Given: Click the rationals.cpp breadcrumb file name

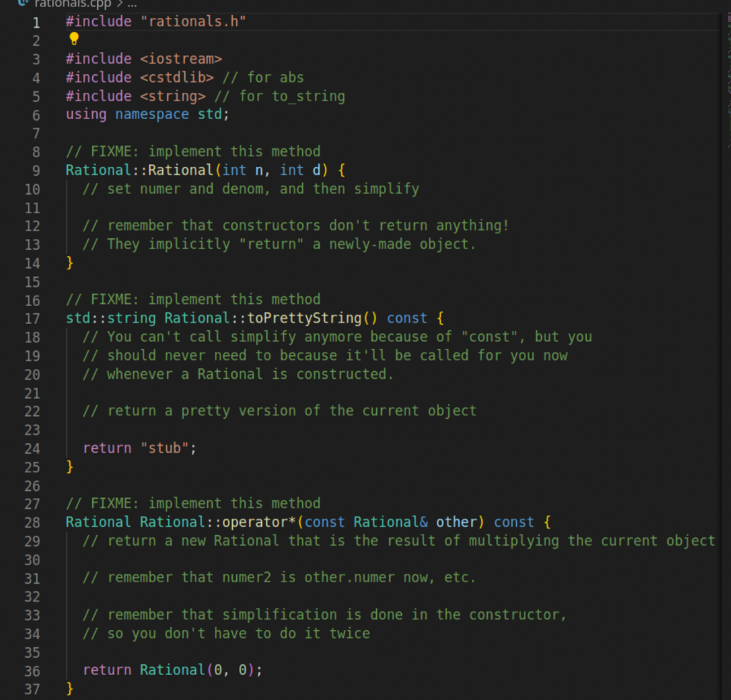Looking at the screenshot, I should point(73,4).
